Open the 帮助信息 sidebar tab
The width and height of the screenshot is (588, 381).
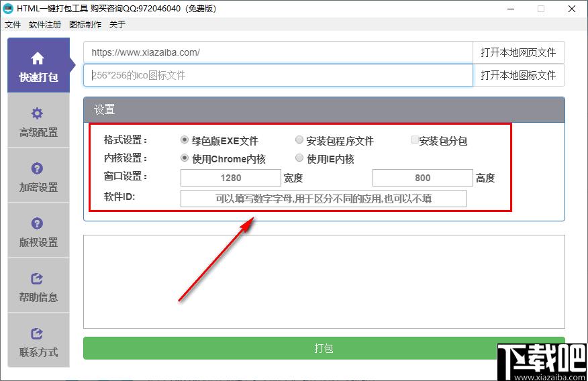39,286
